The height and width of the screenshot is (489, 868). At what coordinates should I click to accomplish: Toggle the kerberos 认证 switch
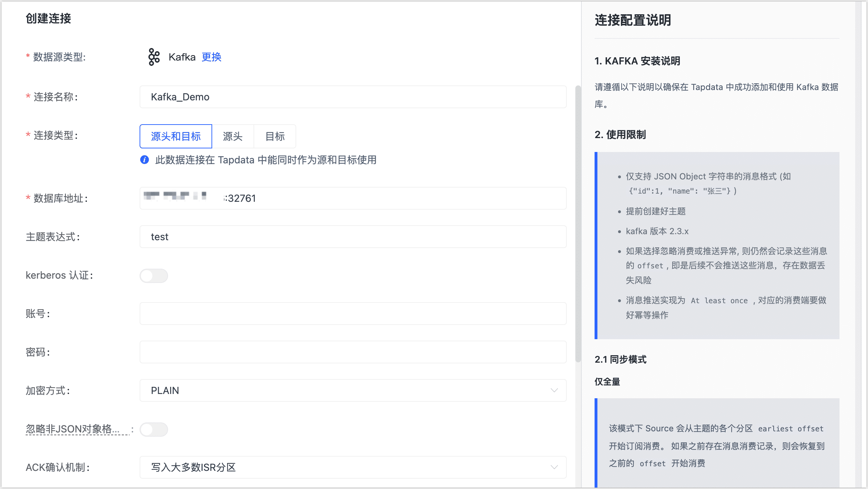[154, 276]
